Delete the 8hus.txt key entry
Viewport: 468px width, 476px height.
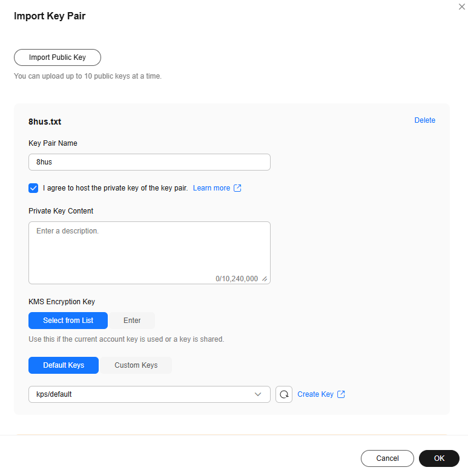tap(424, 120)
